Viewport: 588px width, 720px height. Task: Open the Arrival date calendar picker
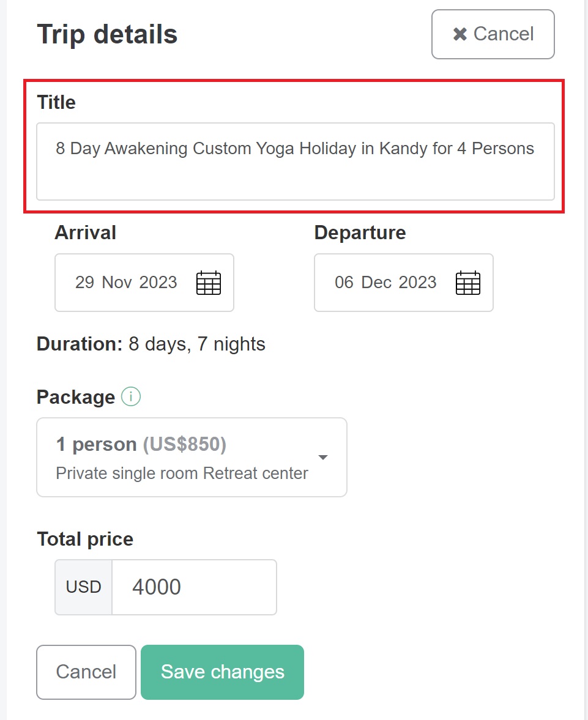pos(208,282)
